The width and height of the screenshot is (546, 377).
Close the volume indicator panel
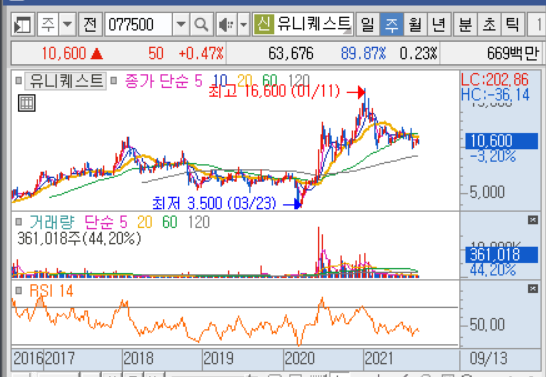pyautogui.click(x=533, y=220)
